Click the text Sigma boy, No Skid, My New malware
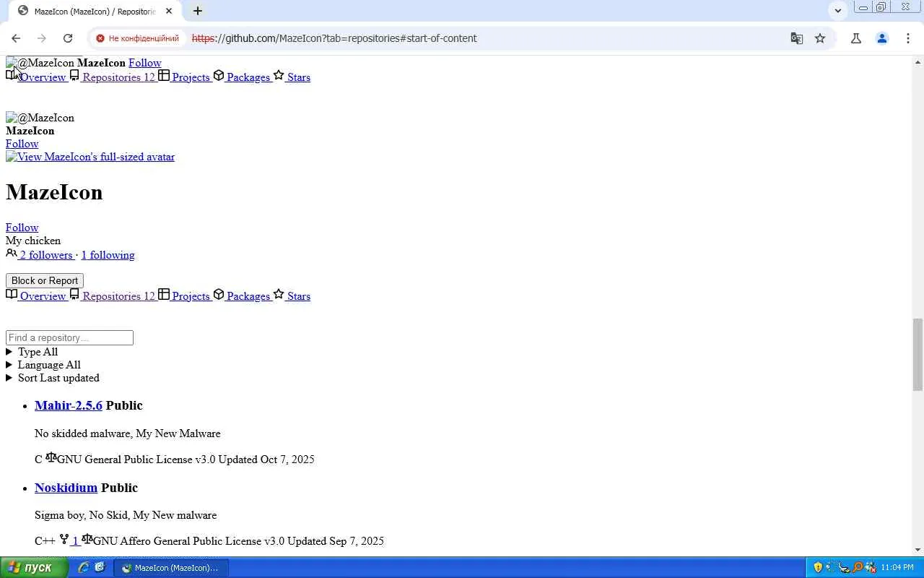 coord(126,515)
